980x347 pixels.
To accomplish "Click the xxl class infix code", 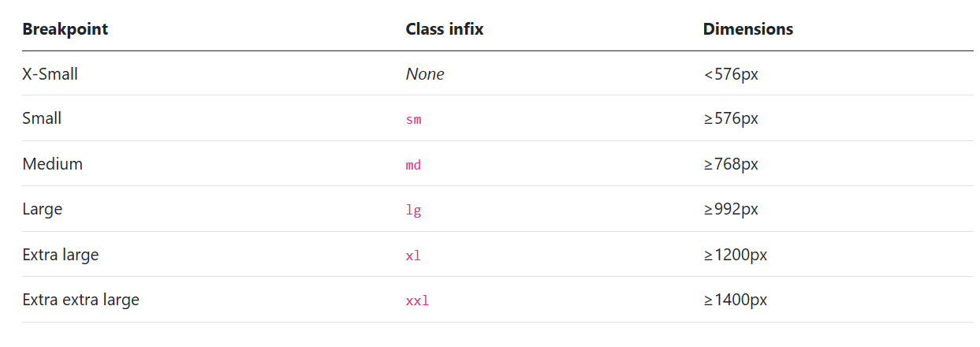I will coord(418,301).
